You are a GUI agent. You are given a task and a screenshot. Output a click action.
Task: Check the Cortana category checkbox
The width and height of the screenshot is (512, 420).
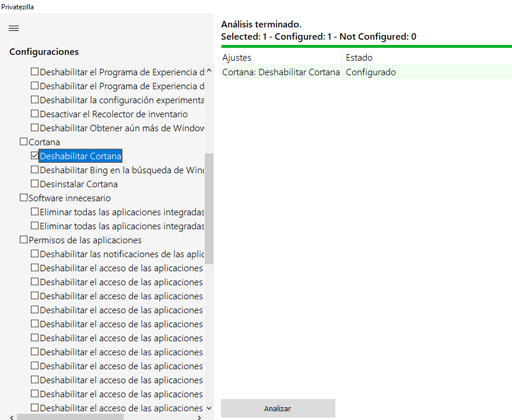23,142
